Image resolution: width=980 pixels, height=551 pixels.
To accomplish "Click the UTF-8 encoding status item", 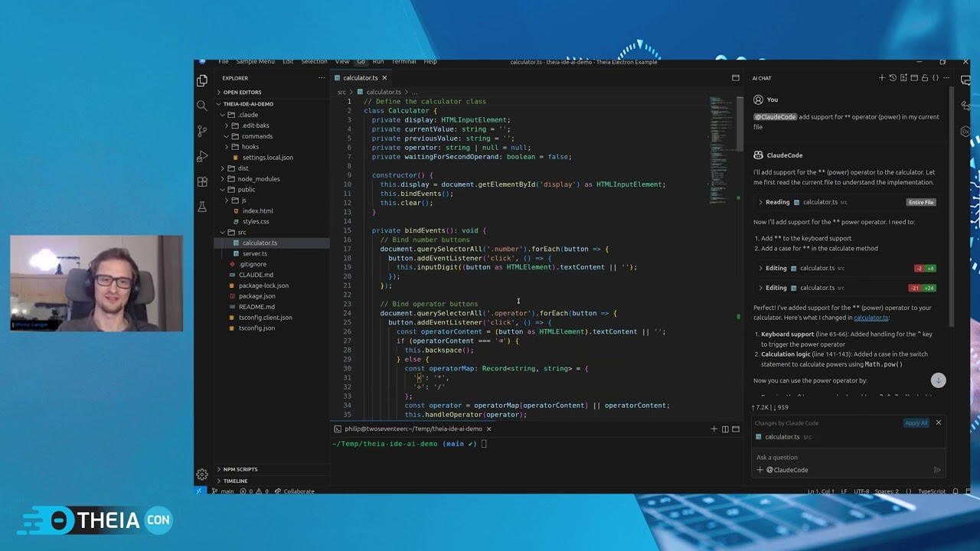I will coord(861,491).
